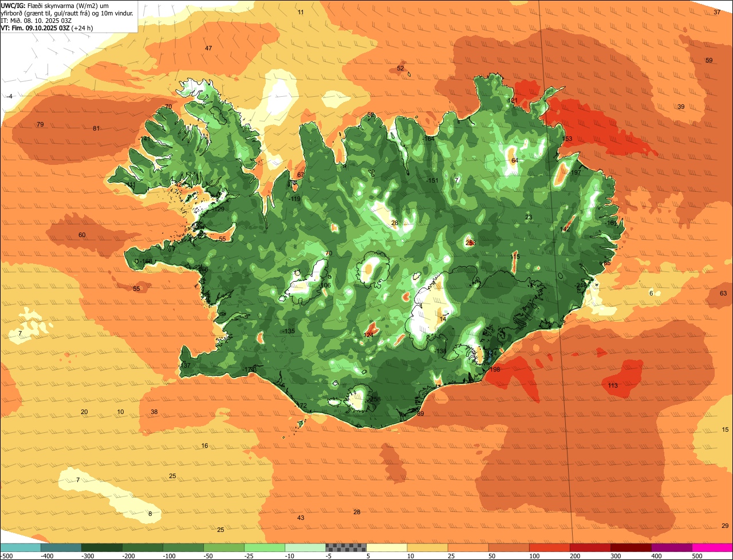Viewport: 733px width, 560px height.
Task: Click the legend swatch between 100 and 200
Action: 550,547
